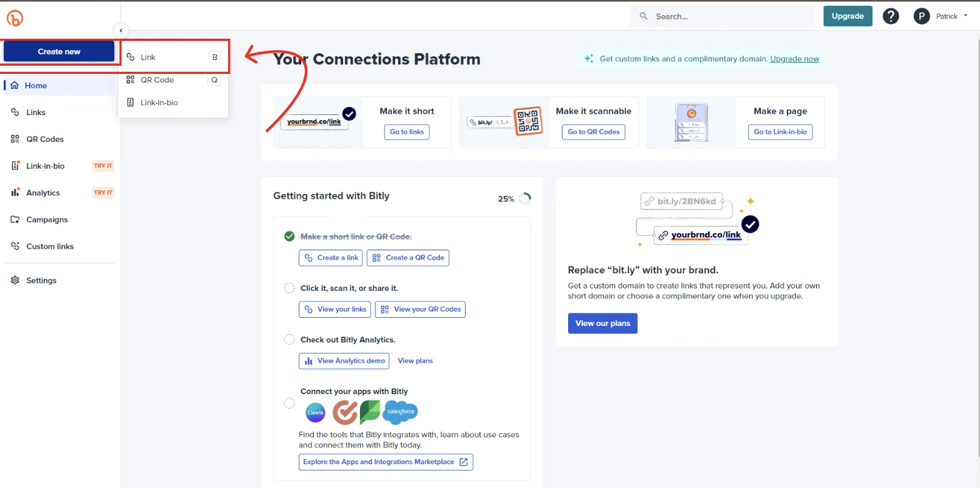Click the Analytics bar chart icon
Image resolution: width=980 pixels, height=488 pixels.
click(x=15, y=193)
